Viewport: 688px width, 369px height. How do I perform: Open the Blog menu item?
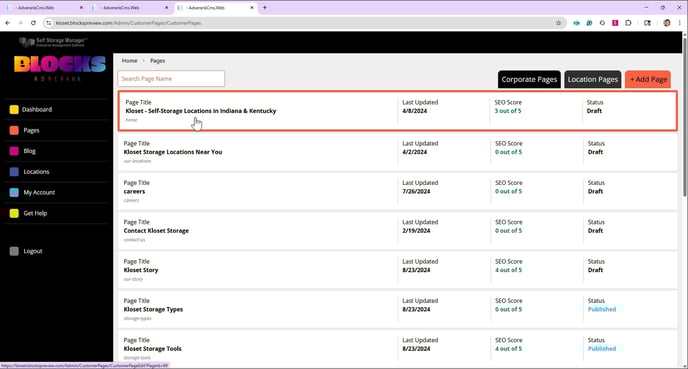pos(29,151)
